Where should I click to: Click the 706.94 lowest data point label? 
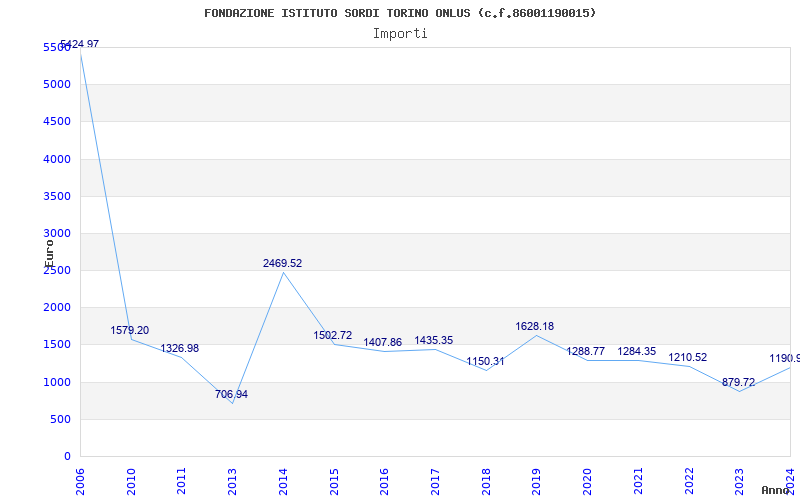[231, 395]
